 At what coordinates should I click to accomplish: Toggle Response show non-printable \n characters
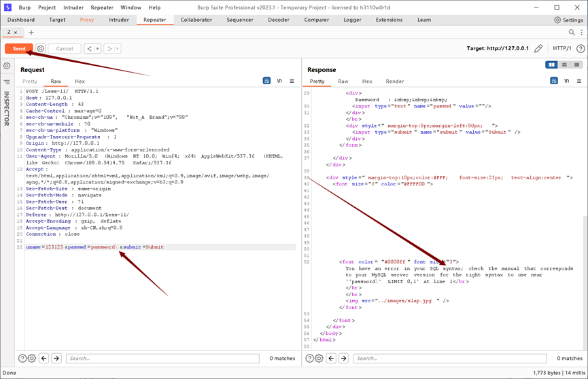point(567,81)
